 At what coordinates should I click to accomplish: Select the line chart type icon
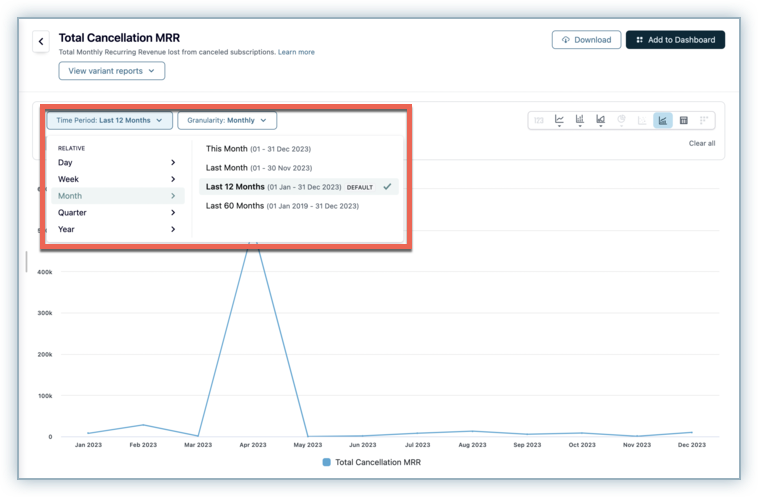(x=559, y=120)
